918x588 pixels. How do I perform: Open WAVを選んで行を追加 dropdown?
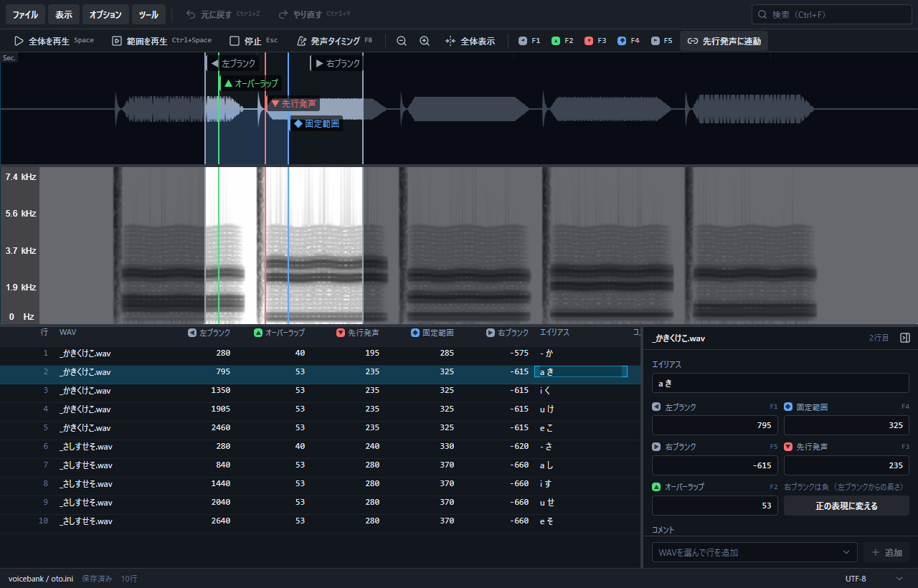[754, 552]
